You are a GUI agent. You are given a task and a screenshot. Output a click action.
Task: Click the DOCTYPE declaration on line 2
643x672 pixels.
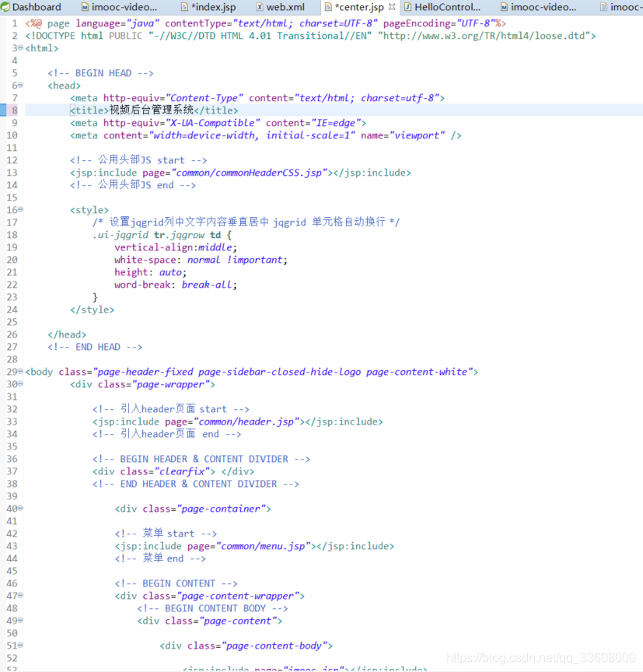(310, 36)
